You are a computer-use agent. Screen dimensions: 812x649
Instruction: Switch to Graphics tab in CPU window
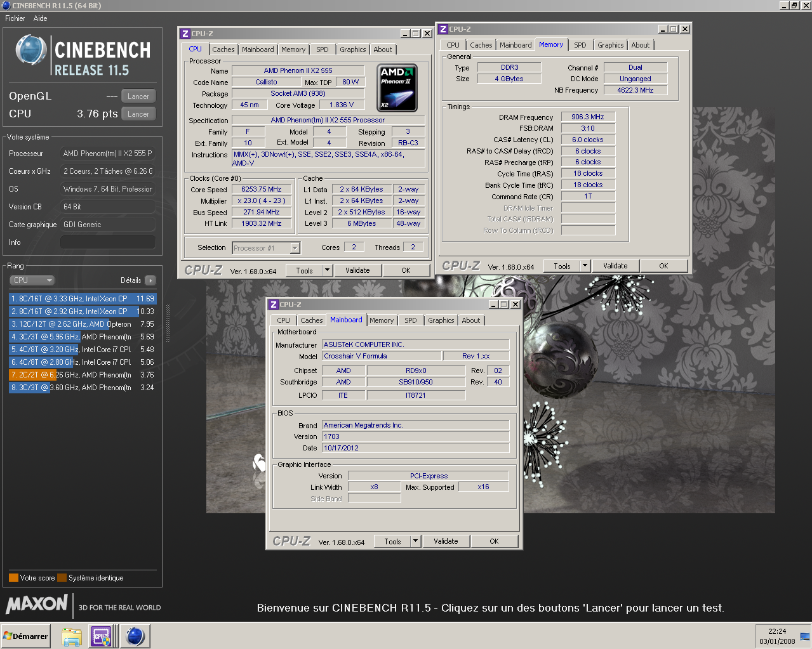coord(353,49)
